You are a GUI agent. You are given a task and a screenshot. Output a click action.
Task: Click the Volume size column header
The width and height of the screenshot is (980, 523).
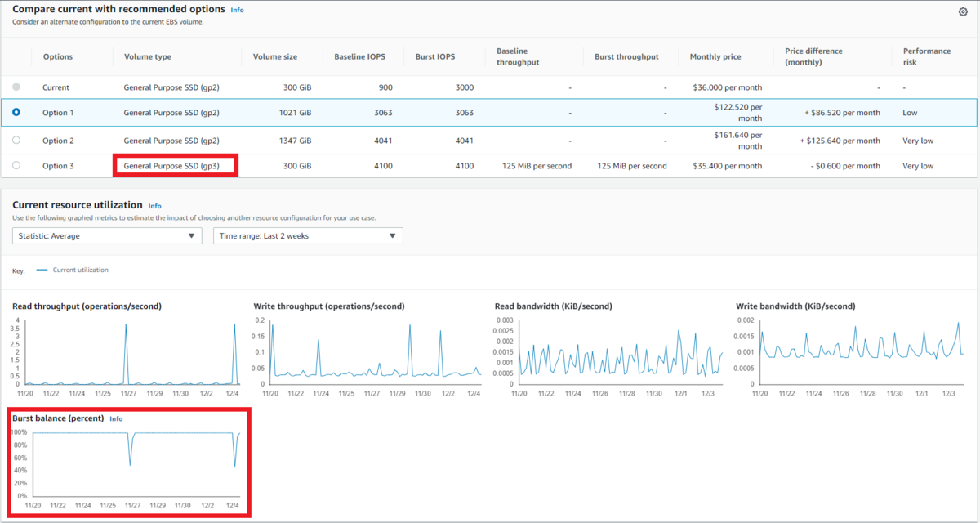(x=275, y=57)
